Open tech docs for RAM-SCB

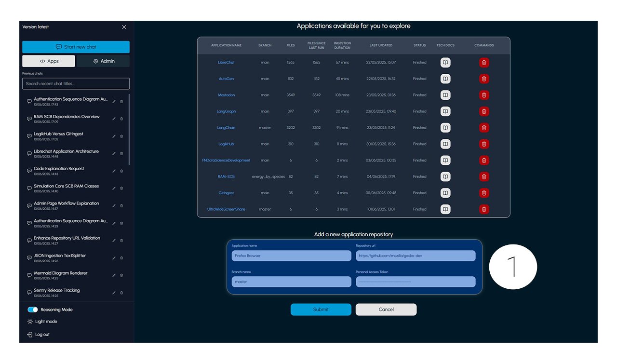pos(445,176)
